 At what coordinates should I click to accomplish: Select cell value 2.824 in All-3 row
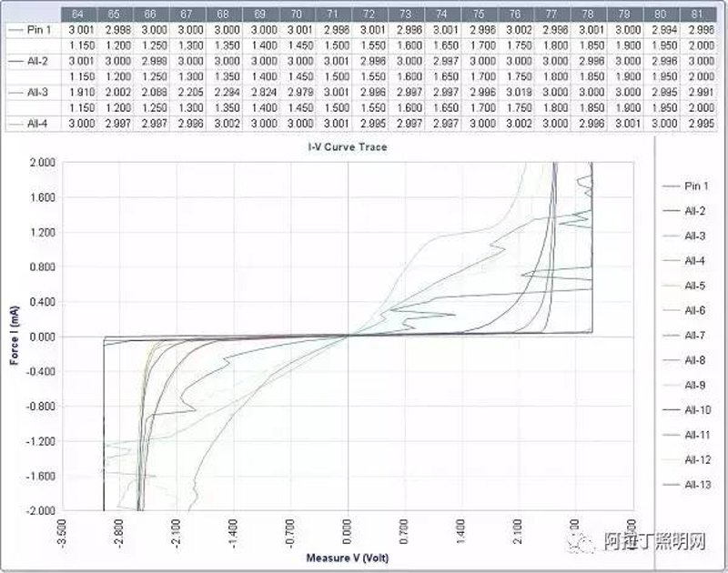pyautogui.click(x=264, y=93)
